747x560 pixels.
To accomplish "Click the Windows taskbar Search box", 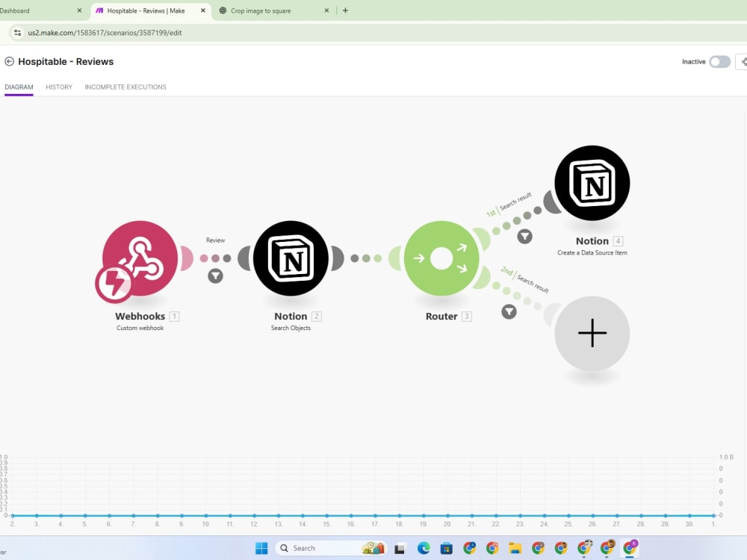I will coord(331,548).
